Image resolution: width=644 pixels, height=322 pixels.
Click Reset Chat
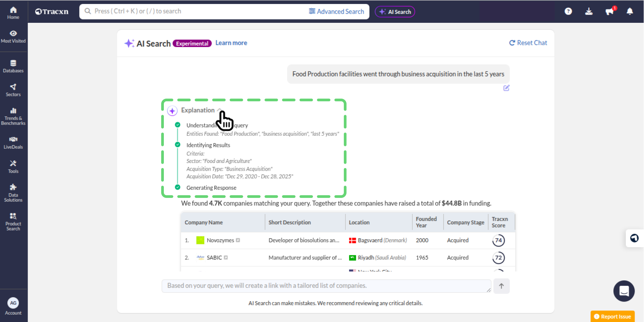[x=528, y=43]
